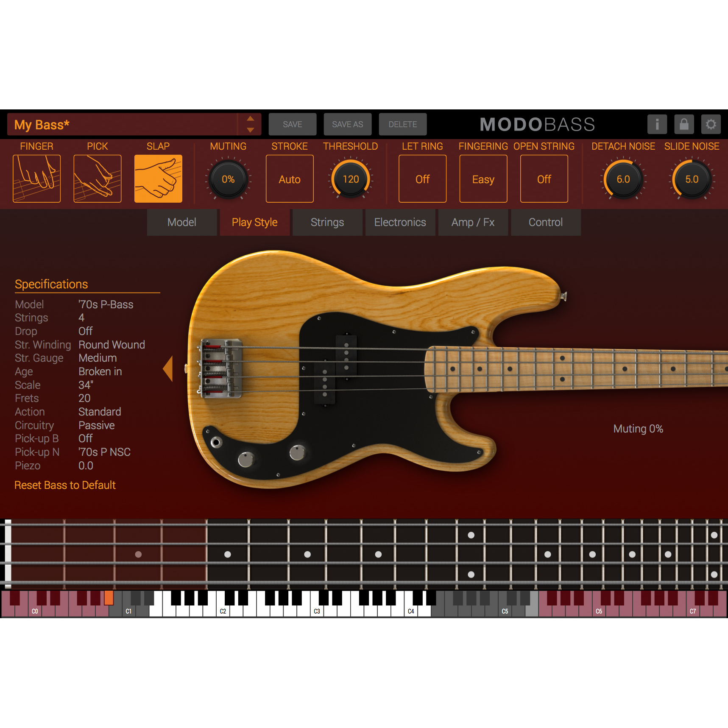
Task: Click the second control knob on bass body
Action: (297, 452)
